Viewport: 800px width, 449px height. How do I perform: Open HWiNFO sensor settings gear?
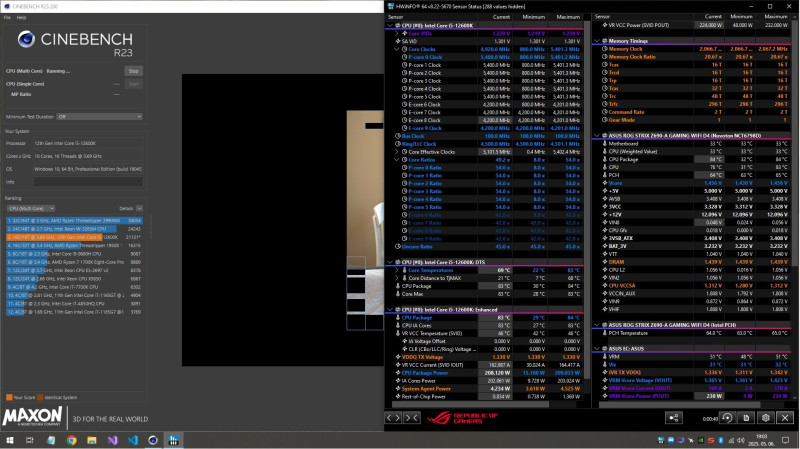point(765,418)
